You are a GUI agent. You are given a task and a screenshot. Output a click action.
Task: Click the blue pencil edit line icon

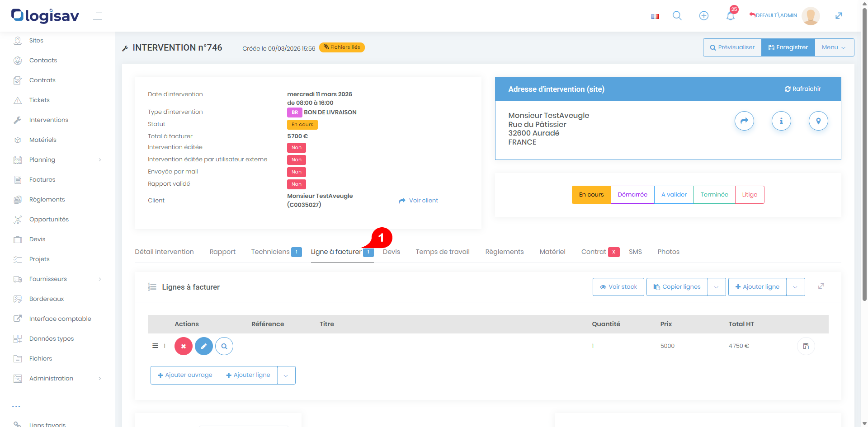point(204,346)
